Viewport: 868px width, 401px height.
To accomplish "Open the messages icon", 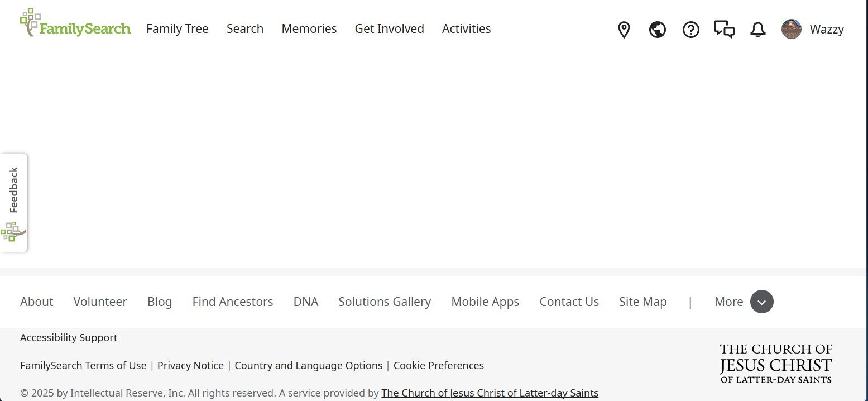I will [x=724, y=30].
